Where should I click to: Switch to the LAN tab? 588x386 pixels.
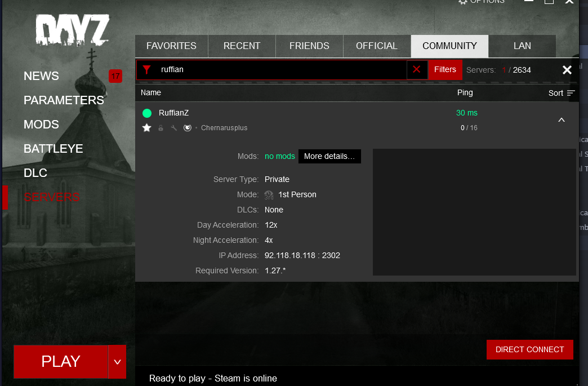522,46
